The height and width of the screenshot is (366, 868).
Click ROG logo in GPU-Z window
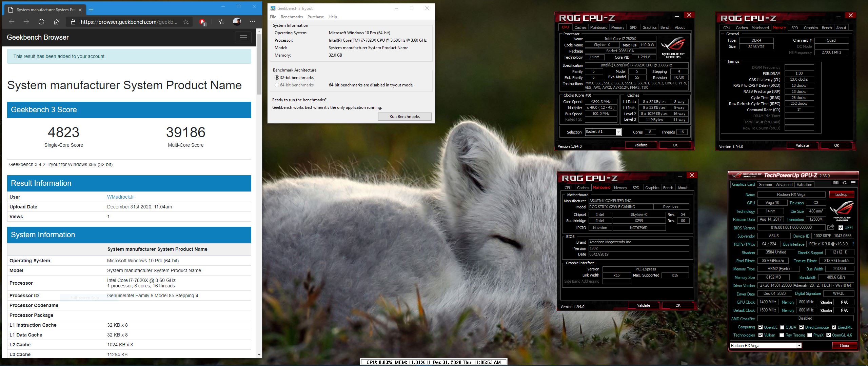842,210
